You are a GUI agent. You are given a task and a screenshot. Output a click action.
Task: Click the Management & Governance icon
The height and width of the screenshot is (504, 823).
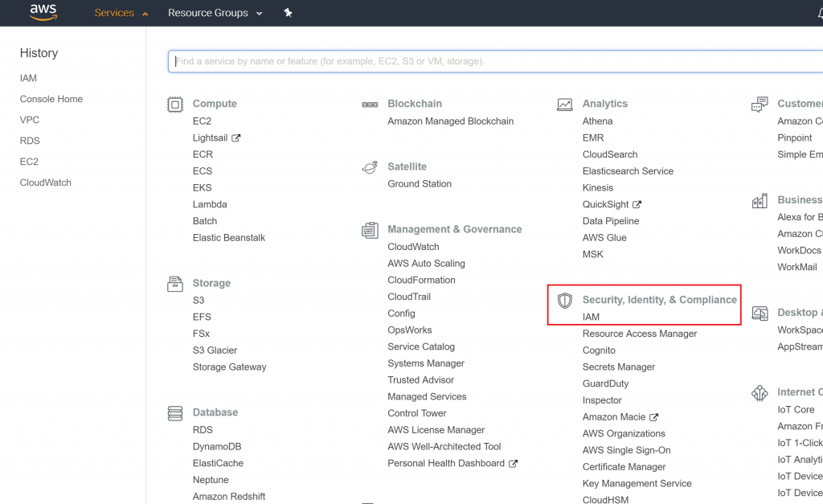point(370,230)
